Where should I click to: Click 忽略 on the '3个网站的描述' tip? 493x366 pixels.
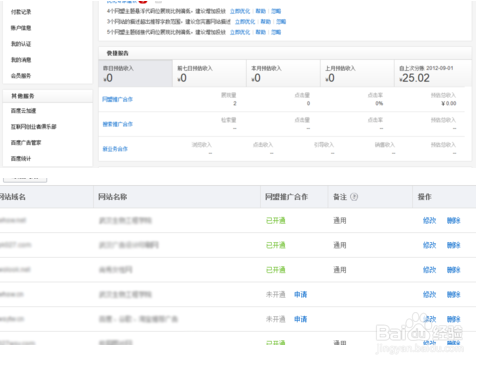pyautogui.click(x=281, y=22)
